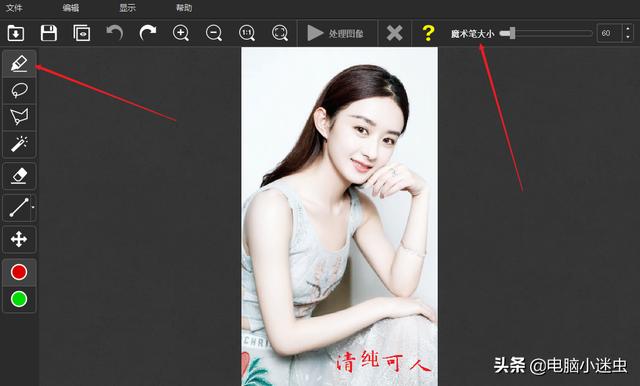This screenshot has height=386, width=640.
Task: Click the 魔术笔大小 slider handle
Action: pos(511,33)
